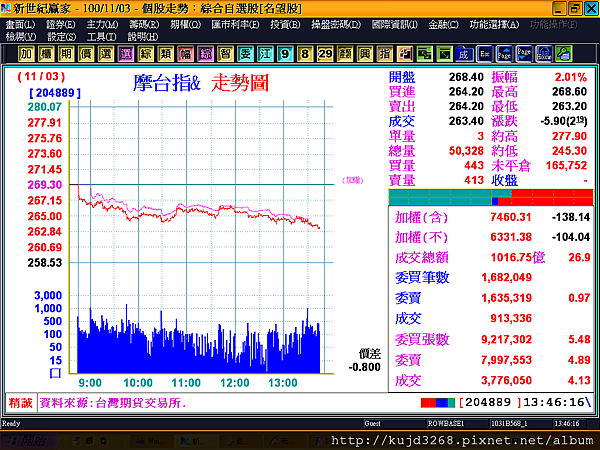
Task: Click the Home toolbar icon
Action: pos(544,54)
